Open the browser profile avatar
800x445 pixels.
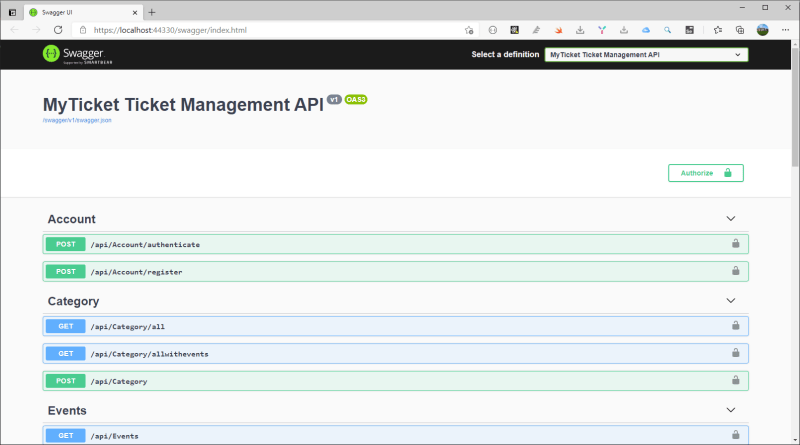tap(763, 30)
